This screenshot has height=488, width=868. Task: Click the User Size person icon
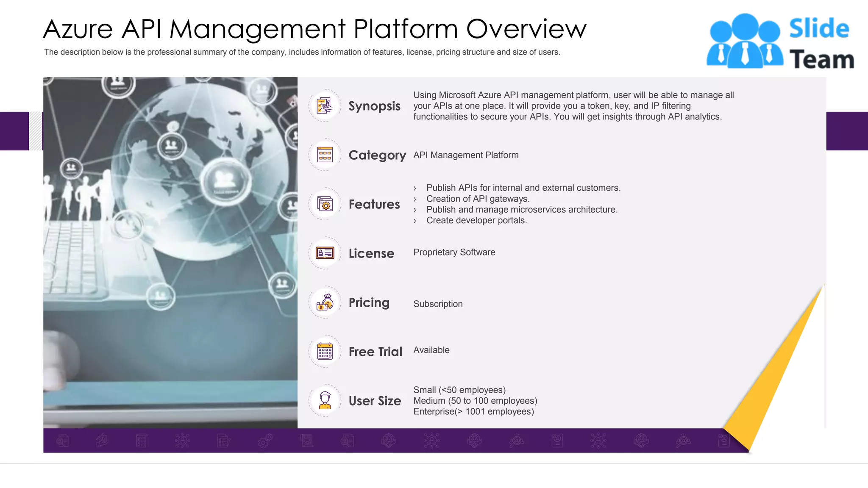click(x=325, y=401)
